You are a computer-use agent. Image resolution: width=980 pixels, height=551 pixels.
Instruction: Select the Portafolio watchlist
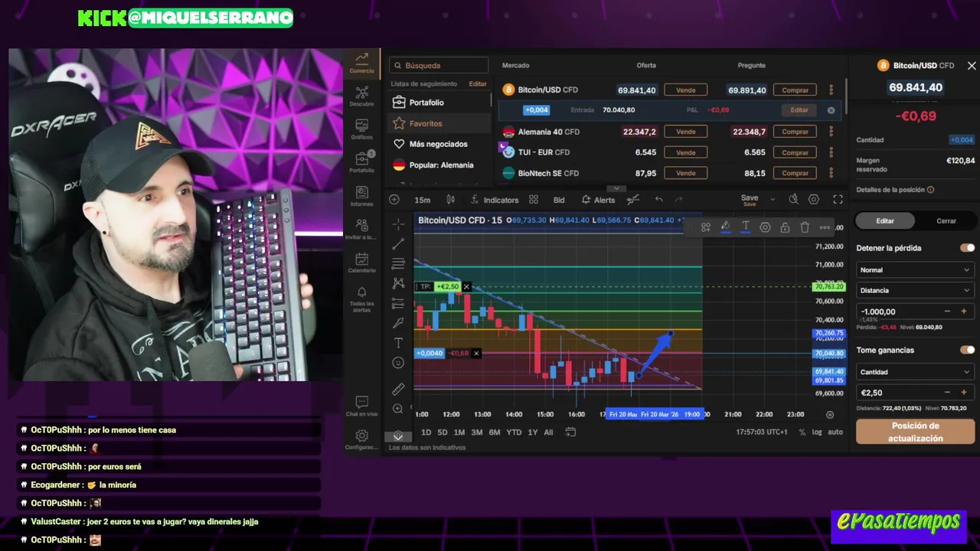(439, 103)
